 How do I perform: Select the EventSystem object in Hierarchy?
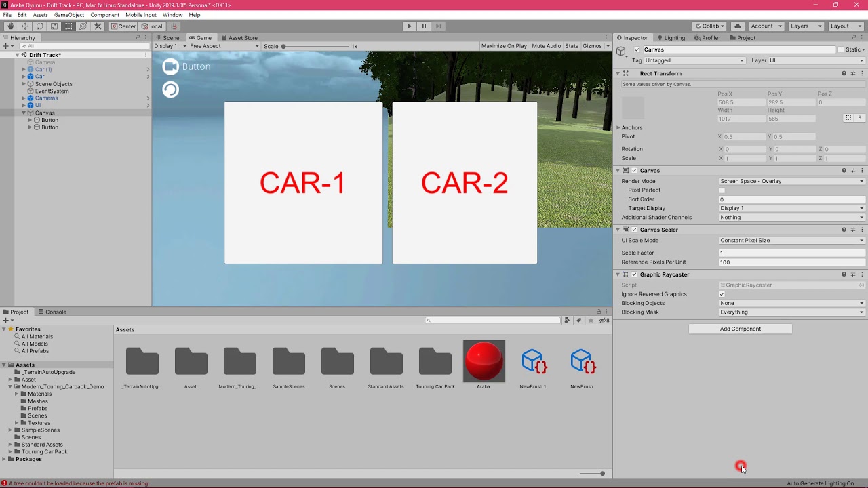52,91
